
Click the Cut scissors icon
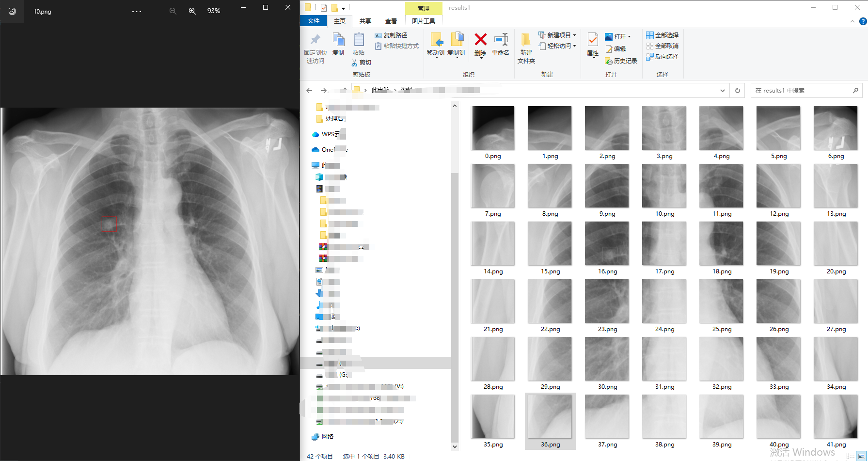[355, 63]
